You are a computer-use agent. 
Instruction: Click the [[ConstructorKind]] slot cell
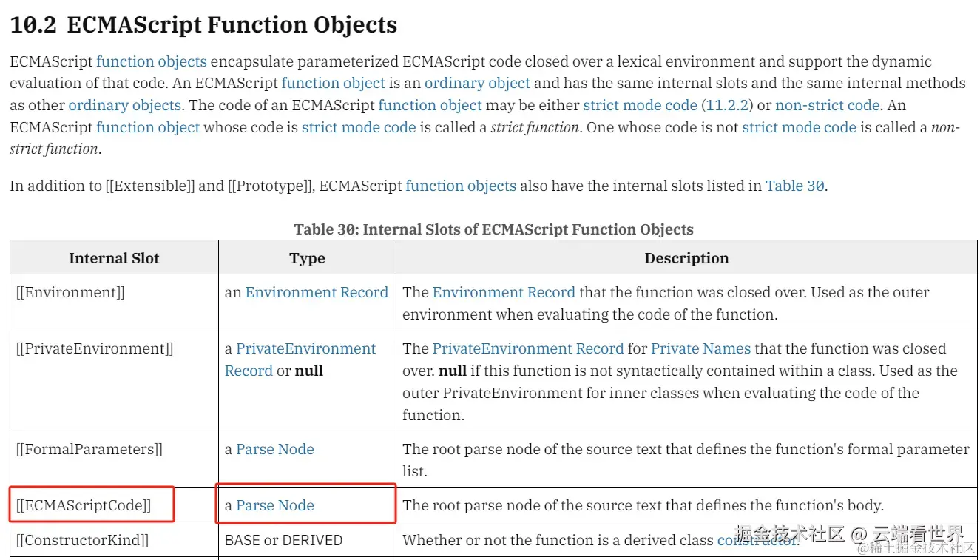tap(114, 540)
